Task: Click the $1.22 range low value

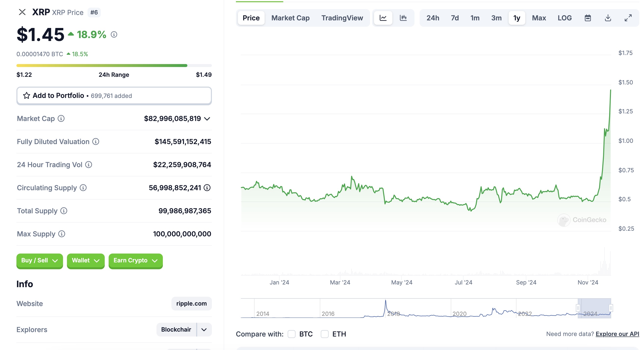Action: 24,75
